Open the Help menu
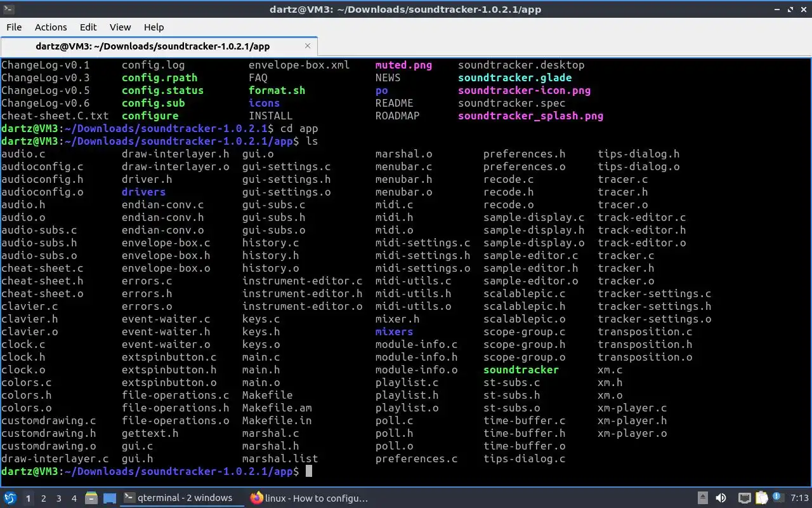Viewport: 812px width, 508px height. (x=154, y=27)
